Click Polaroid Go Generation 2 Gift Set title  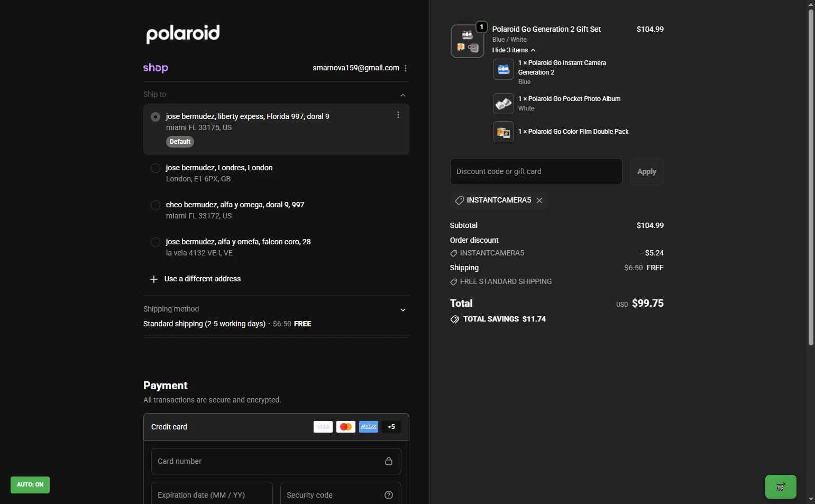(x=546, y=29)
